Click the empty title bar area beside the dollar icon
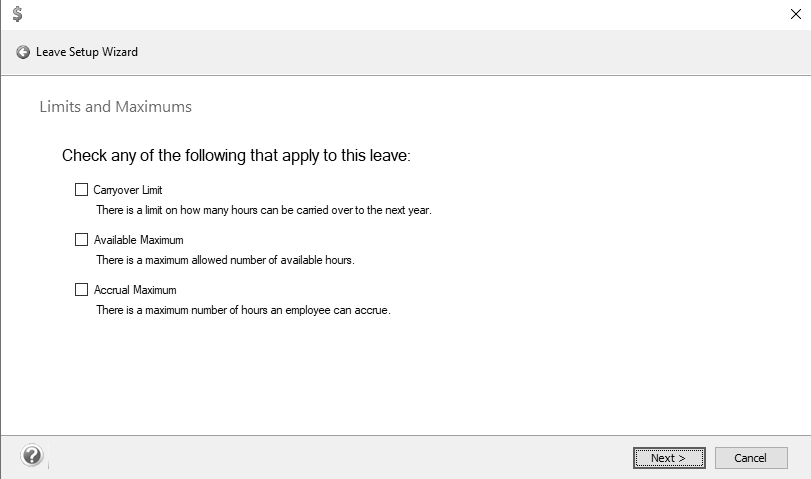The width and height of the screenshot is (811, 479). (403, 14)
